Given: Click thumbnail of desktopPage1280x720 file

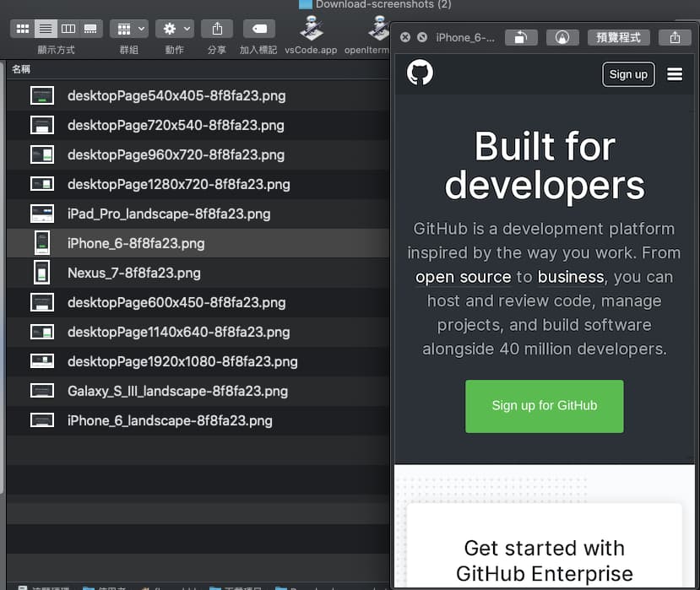Looking at the screenshot, I should [x=42, y=184].
